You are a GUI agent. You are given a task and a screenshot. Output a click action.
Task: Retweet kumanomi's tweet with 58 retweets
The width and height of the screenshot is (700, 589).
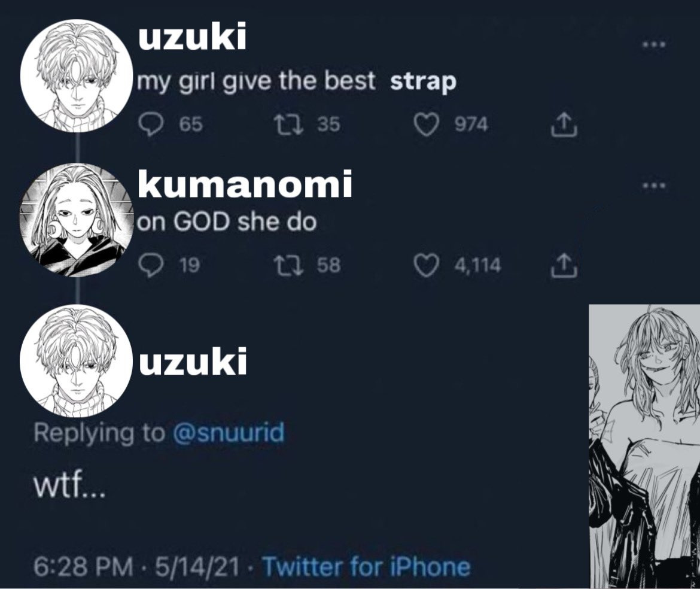(x=288, y=265)
